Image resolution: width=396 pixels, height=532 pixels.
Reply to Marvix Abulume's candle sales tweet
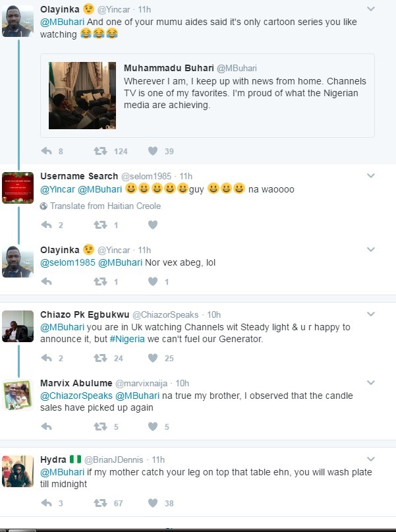point(47,427)
